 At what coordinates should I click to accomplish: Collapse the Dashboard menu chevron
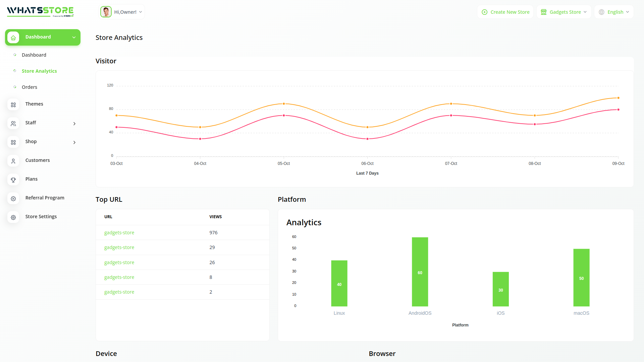click(74, 37)
